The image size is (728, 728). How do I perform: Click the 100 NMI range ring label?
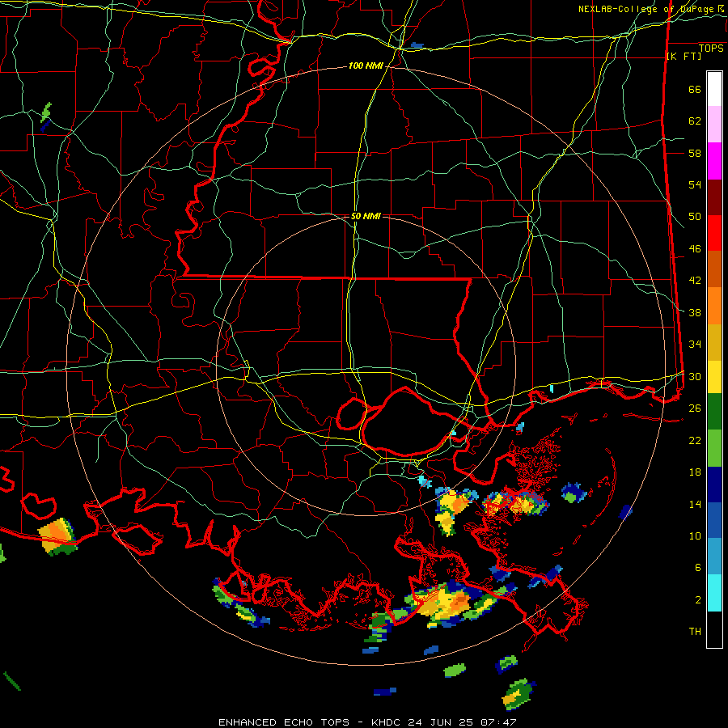click(366, 66)
